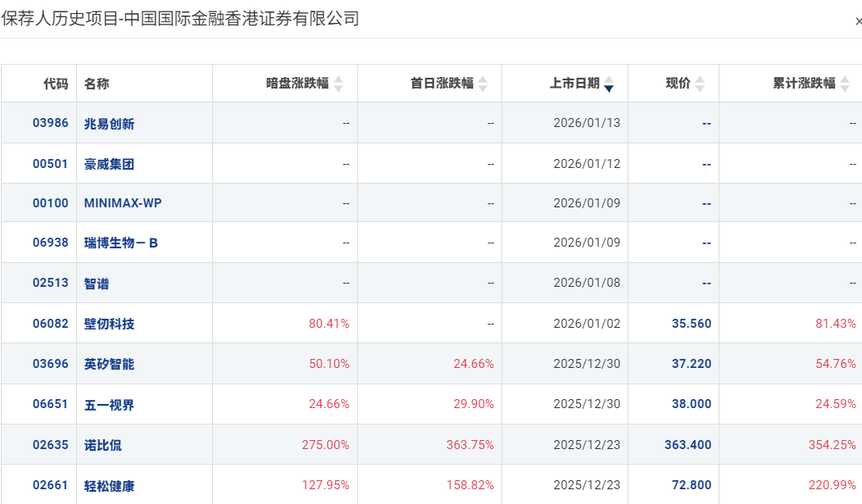Click listing date 2026/01/13
Viewport: 862px width, 504px height.
tap(587, 123)
